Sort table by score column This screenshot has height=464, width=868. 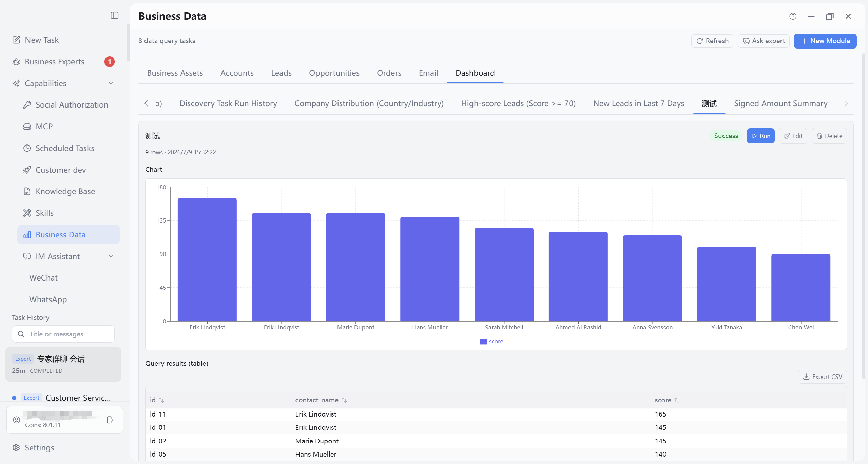[677, 400]
